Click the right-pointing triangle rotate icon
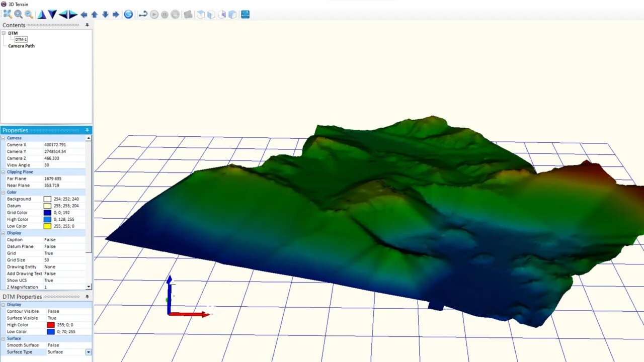This screenshot has width=644, height=362. (73, 15)
